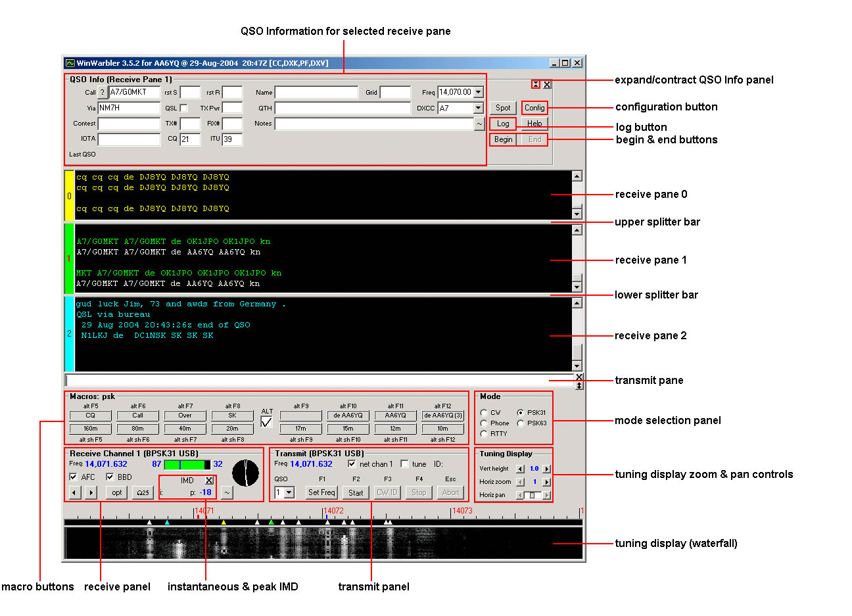The height and width of the screenshot is (616, 852).
Task: Select the RTTY mode radio button
Action: tap(484, 434)
